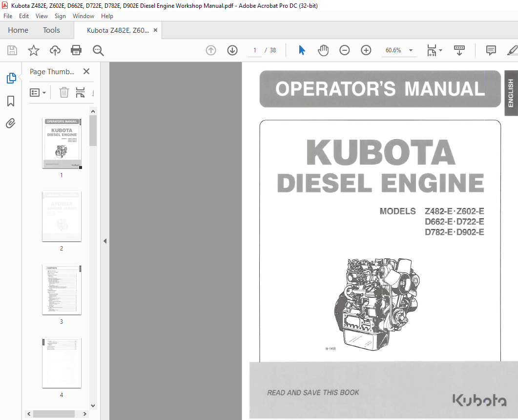Zoom in with plus icon

pyautogui.click(x=366, y=50)
